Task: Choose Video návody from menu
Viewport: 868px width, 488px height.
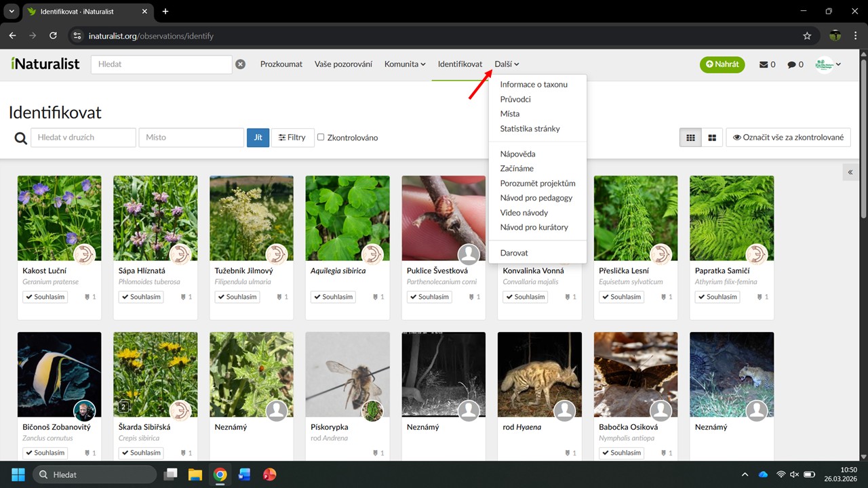Action: (x=524, y=213)
